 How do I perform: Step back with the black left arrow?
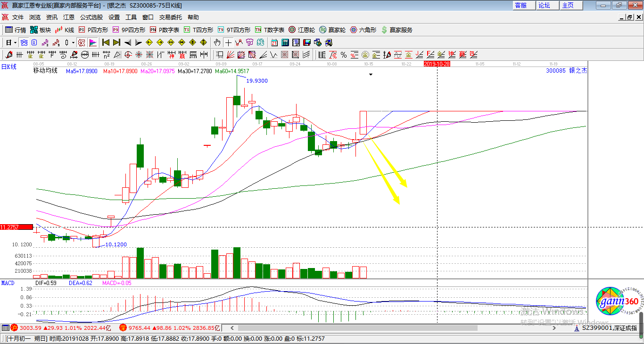tap(128, 42)
